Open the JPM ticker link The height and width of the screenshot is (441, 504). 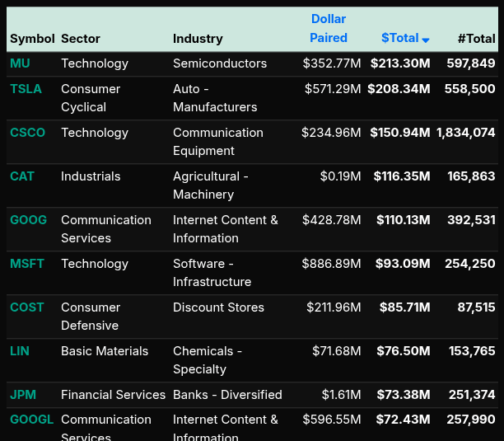23,395
